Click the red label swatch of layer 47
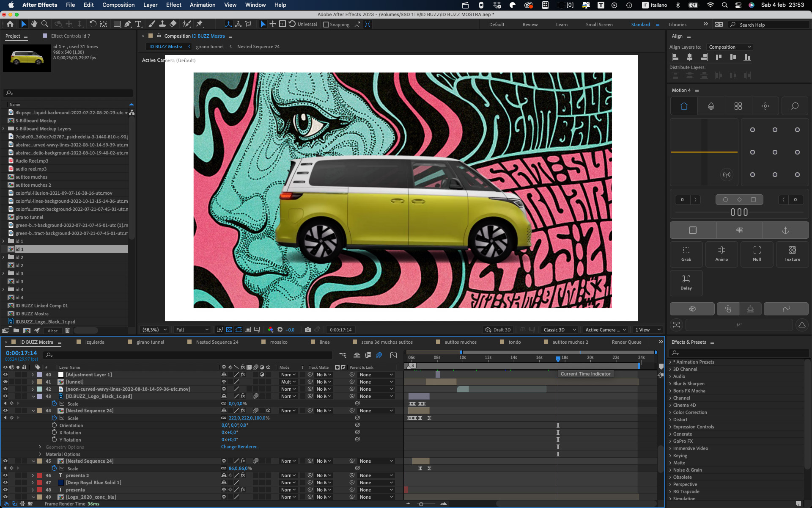Viewport: 812px width, 508px height. [x=39, y=483]
